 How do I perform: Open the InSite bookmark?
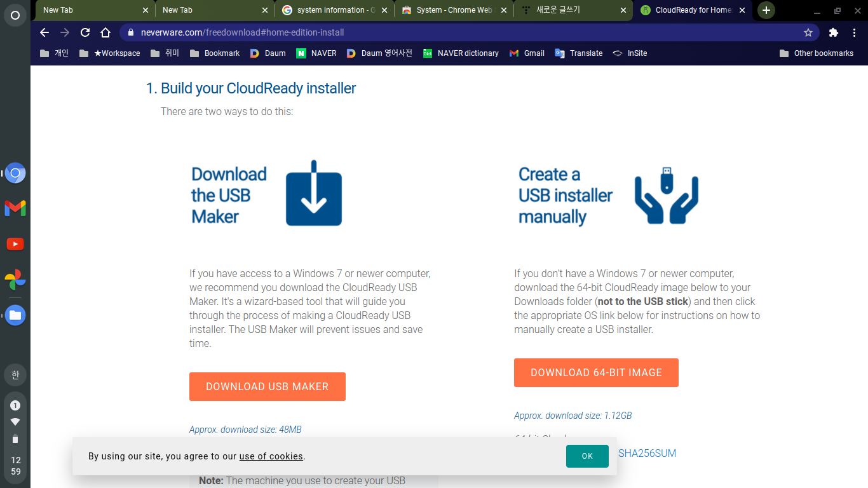click(630, 53)
